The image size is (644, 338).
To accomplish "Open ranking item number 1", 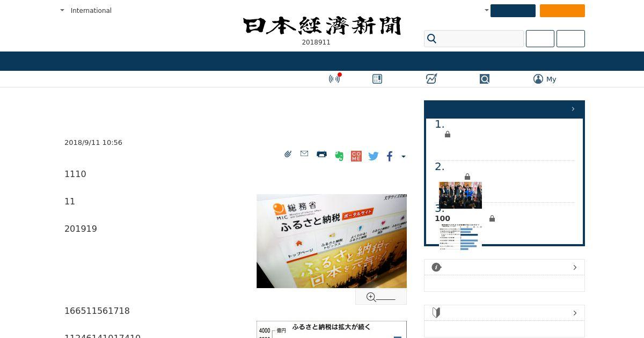I will click(440, 124).
